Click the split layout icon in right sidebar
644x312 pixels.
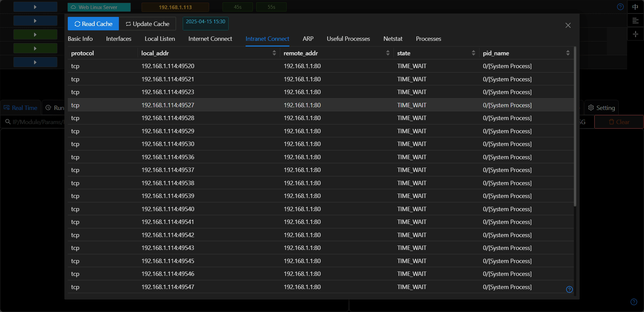click(x=635, y=34)
